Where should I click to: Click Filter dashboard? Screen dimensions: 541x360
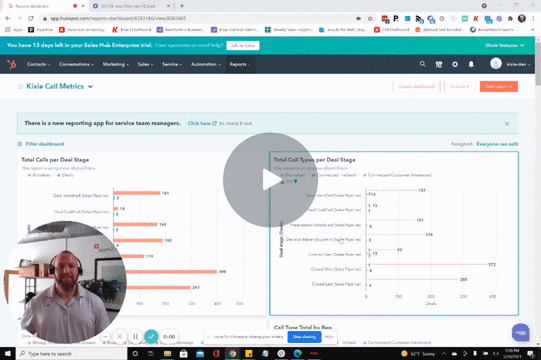(x=45, y=144)
